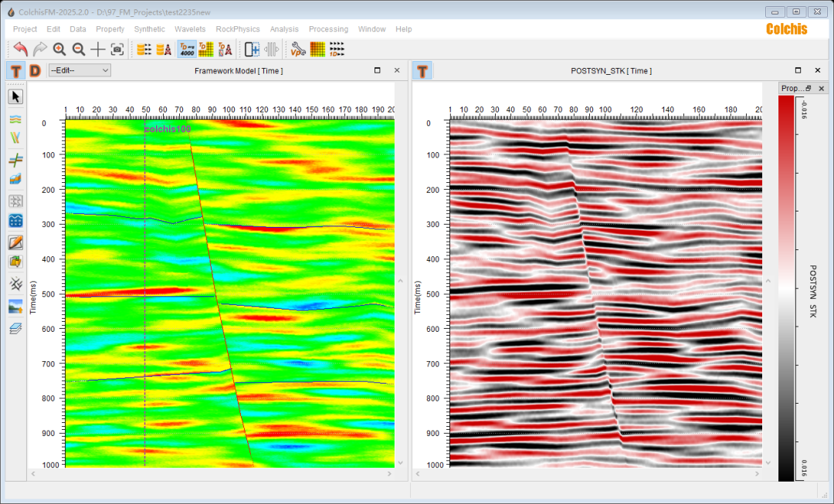This screenshot has height=504, width=834.
Task: Click the red undo arrow icon
Action: 21,49
